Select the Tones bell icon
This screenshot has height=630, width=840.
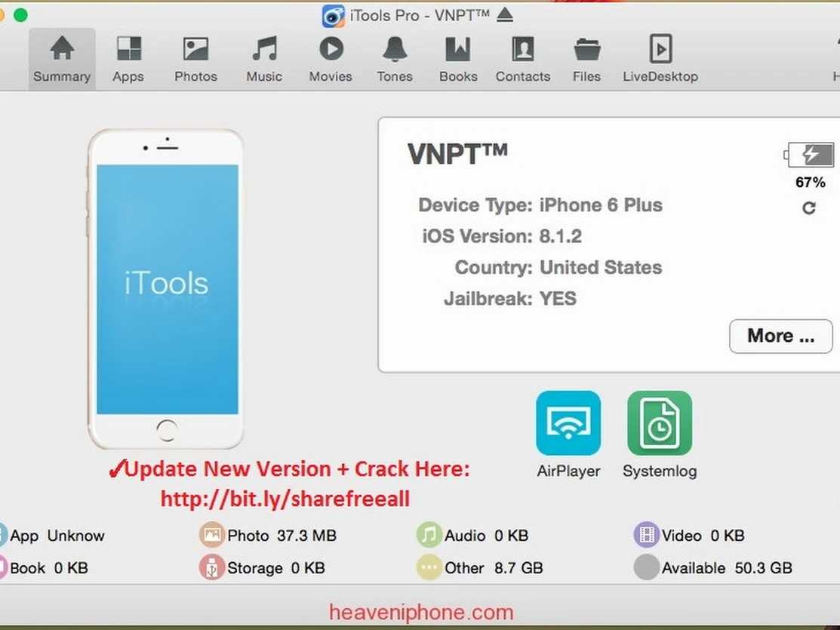click(395, 49)
